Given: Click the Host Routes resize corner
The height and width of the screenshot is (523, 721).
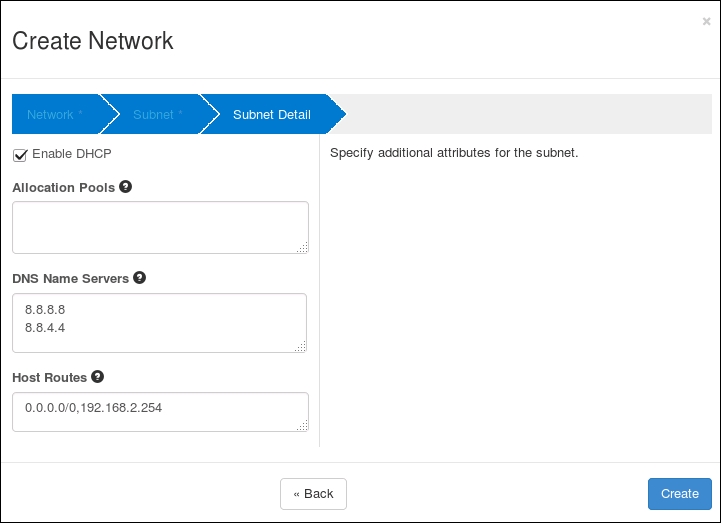Looking at the screenshot, I should (302, 425).
